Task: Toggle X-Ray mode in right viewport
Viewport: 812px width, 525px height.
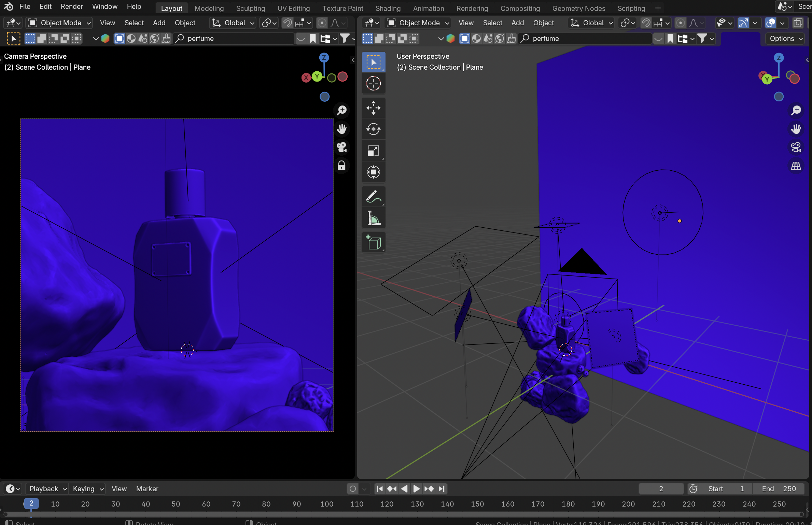Action: [798, 23]
